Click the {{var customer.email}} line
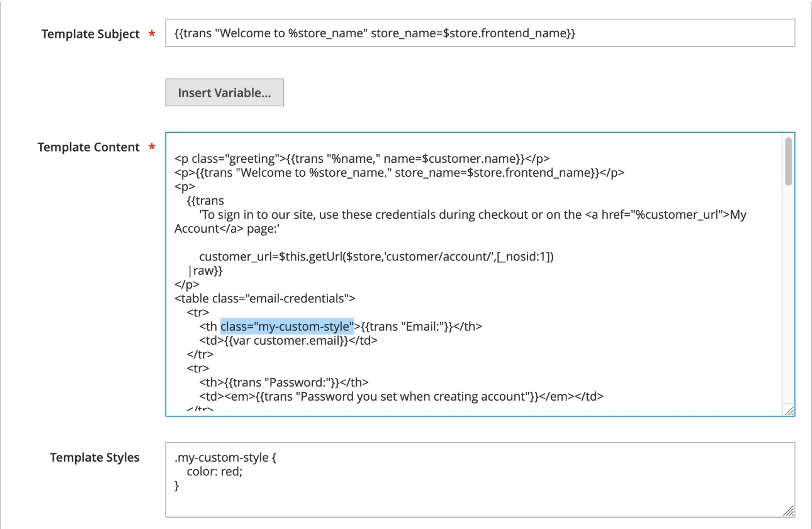The width and height of the screenshot is (812, 529). pyautogui.click(x=288, y=340)
